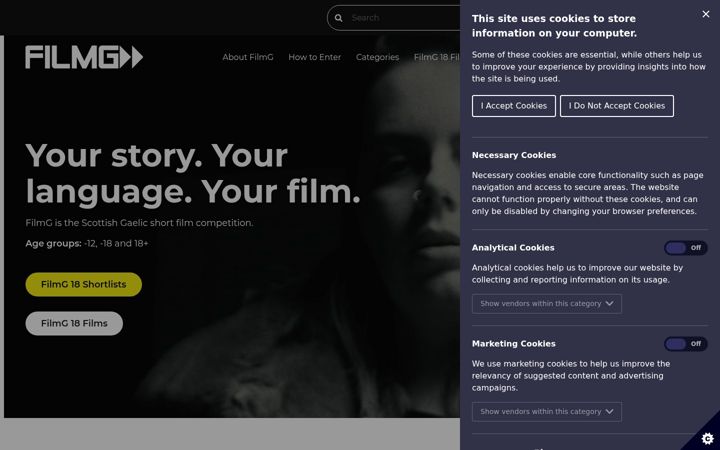This screenshot has width=720, height=450.
Task: Open the About FilmG menu item
Action: [x=248, y=57]
